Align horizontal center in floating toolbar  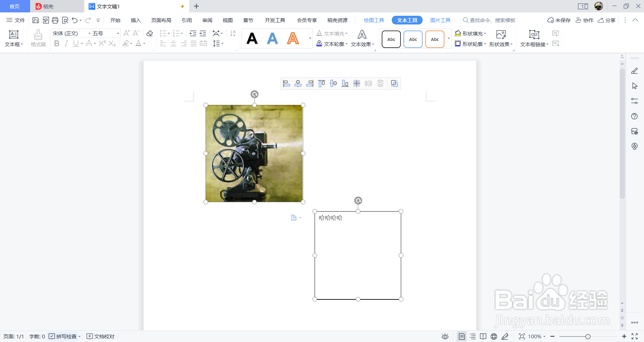tap(298, 83)
